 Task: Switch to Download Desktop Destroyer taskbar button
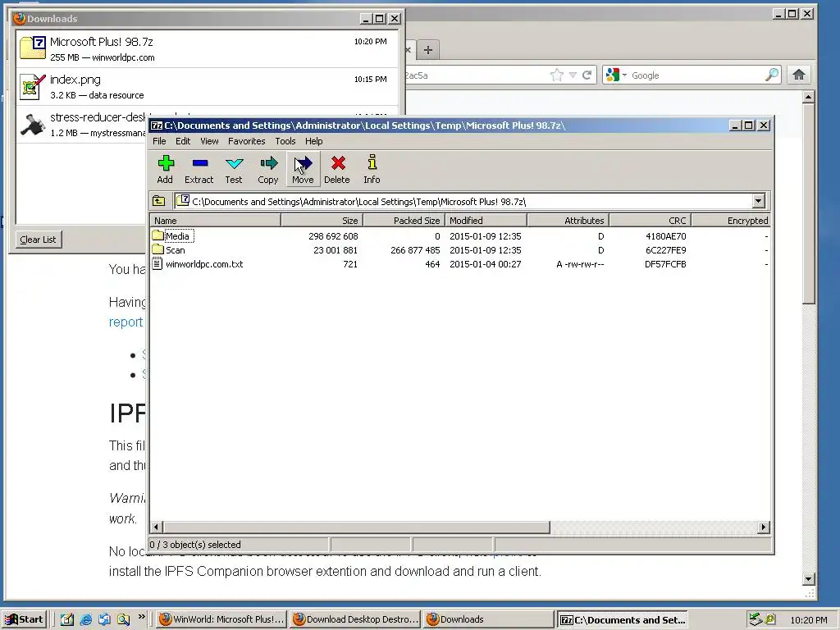click(x=355, y=619)
